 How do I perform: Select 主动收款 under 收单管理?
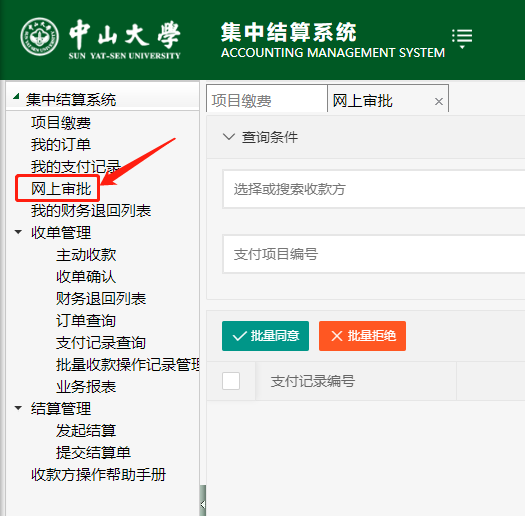pos(86,255)
